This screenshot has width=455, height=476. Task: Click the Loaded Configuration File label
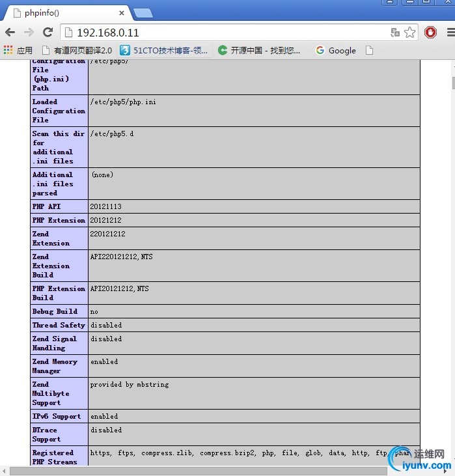[59, 111]
